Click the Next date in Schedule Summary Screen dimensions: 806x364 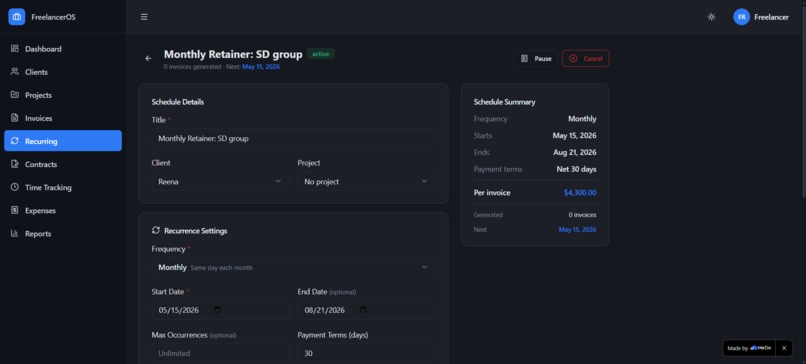coord(577,229)
